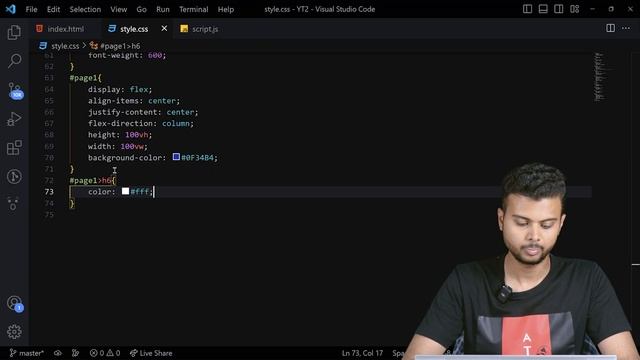Open the Accounts icon with notification badge
This screenshot has height=360, width=640.
pos(15,304)
